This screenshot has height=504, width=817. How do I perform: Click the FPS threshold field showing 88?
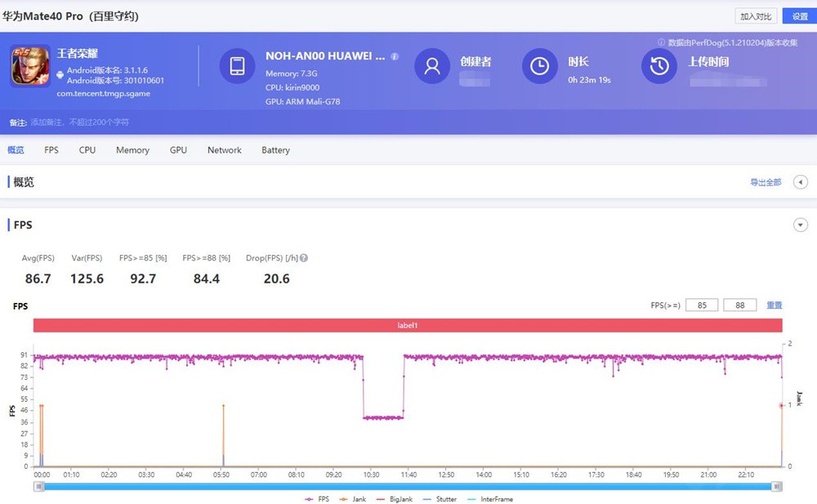coord(740,305)
